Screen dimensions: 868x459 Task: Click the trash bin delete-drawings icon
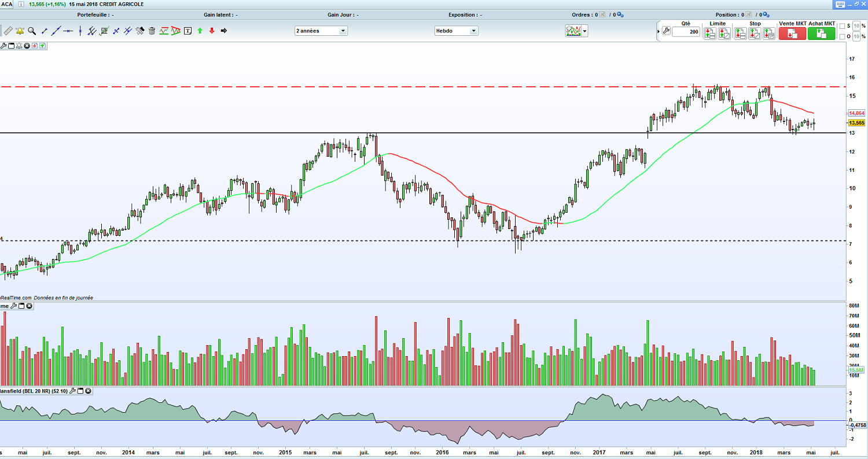click(x=152, y=31)
